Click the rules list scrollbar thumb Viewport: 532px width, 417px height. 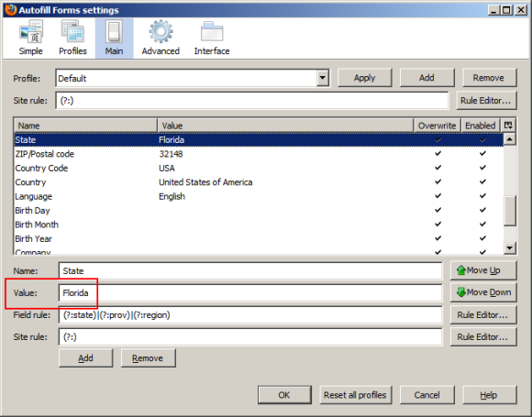(509, 211)
